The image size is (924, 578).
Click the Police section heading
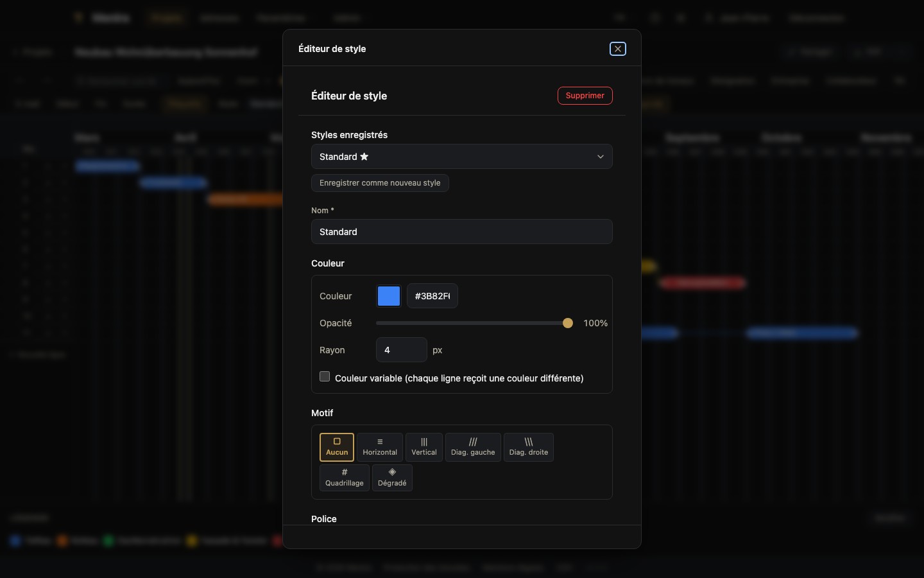pos(324,519)
